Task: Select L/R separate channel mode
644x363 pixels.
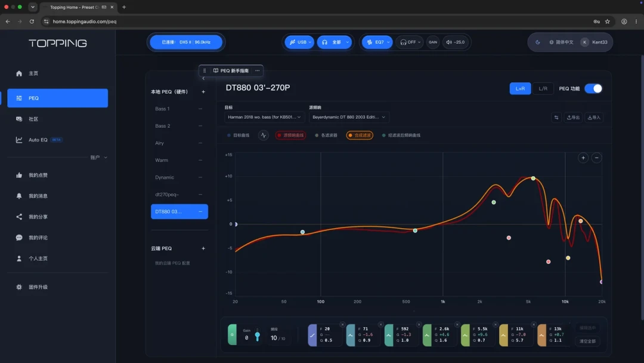Action: pyautogui.click(x=543, y=88)
